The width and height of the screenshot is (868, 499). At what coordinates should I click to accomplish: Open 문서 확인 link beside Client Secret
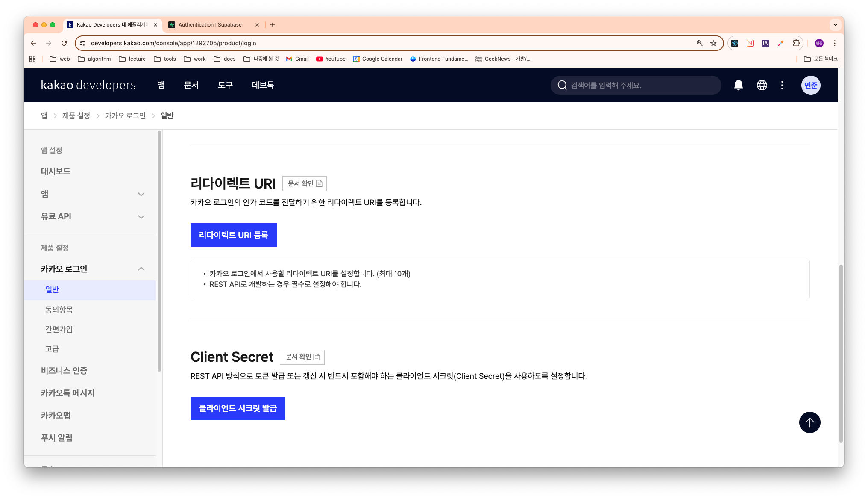302,357
